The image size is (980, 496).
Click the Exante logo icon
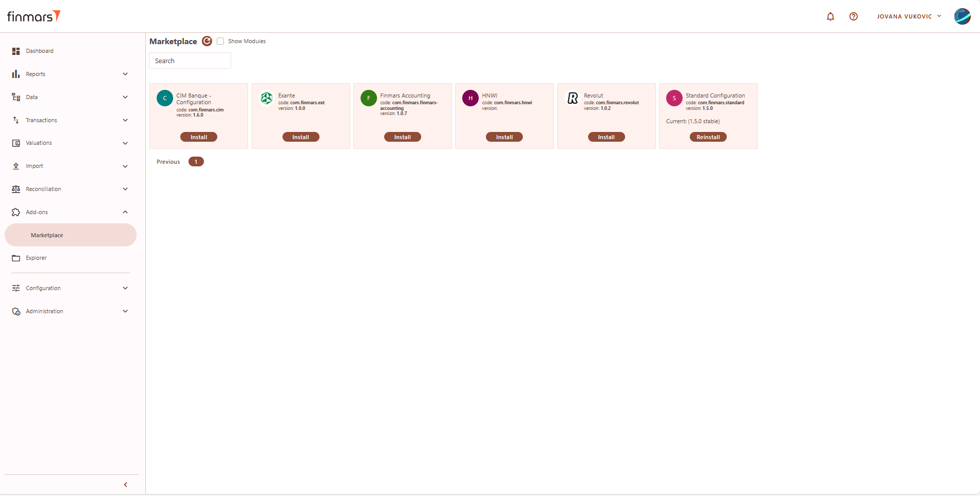point(267,98)
